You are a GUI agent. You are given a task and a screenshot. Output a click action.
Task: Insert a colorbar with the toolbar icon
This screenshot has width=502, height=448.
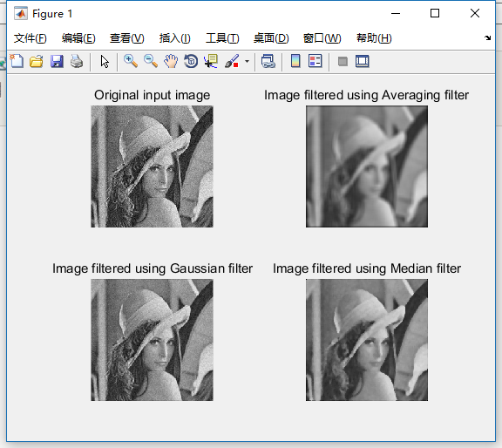[x=295, y=61]
